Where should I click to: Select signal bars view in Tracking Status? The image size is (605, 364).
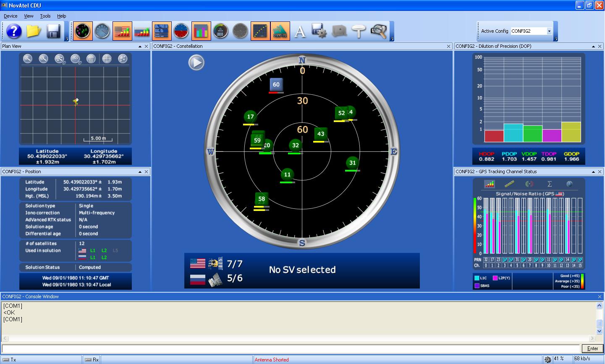pos(489,184)
